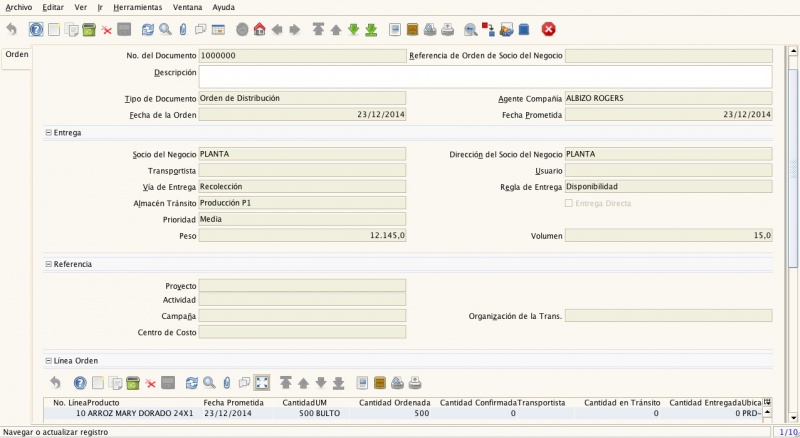800x438 pixels.
Task: Open the Herramientas menu
Action: (138, 7)
